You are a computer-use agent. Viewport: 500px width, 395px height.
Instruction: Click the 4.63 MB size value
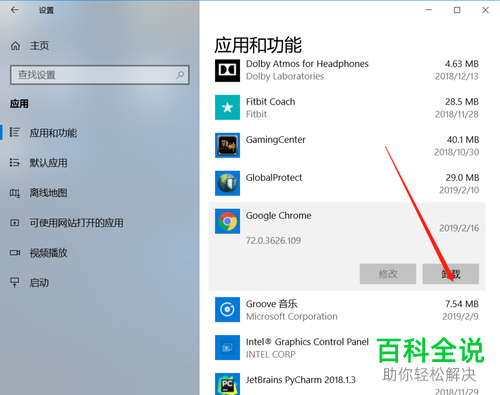point(462,64)
